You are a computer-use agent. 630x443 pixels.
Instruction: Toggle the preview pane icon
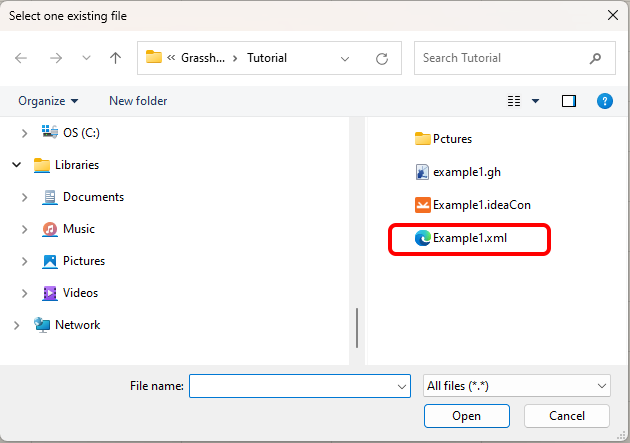click(x=569, y=101)
